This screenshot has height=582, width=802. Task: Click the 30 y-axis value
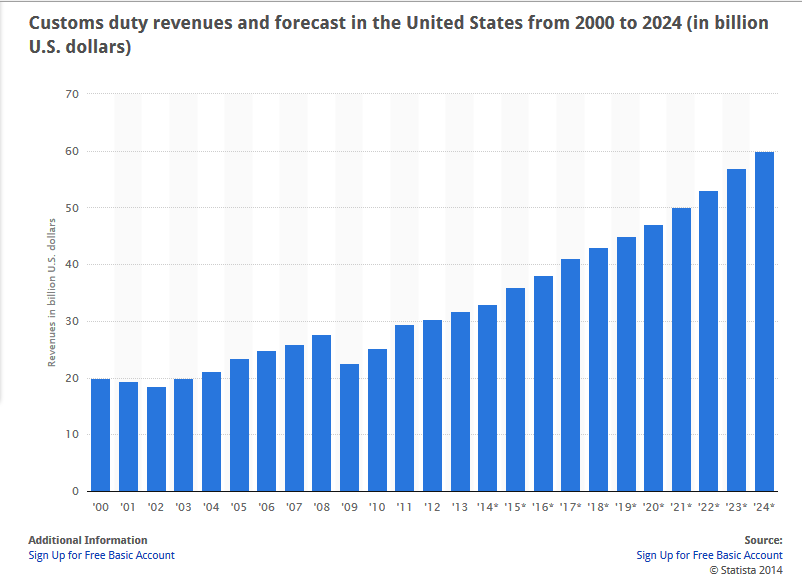72,321
